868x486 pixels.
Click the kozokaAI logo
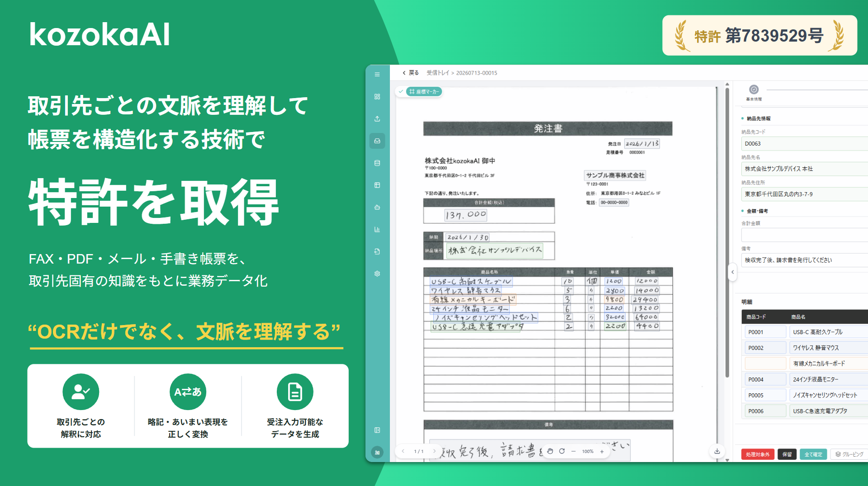point(100,34)
